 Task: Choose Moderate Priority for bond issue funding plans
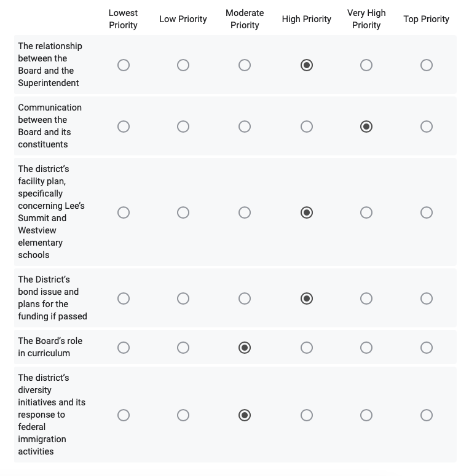[245, 298]
